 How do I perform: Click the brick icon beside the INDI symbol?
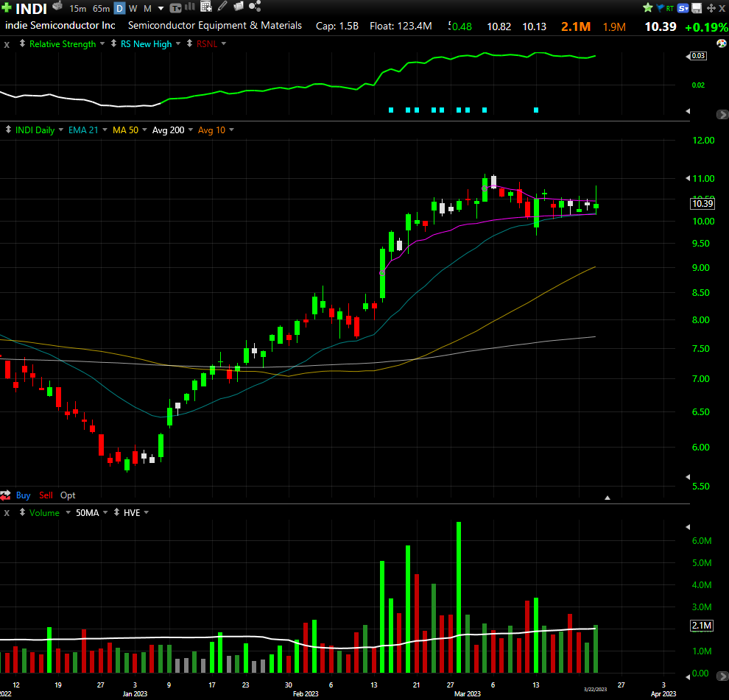point(57,7)
